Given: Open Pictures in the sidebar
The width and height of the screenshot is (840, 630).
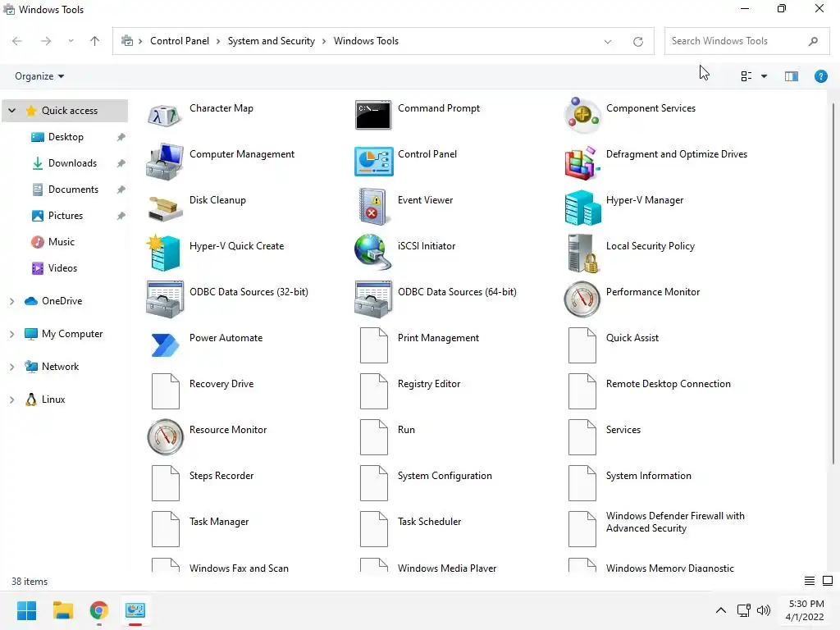Looking at the screenshot, I should coord(66,216).
